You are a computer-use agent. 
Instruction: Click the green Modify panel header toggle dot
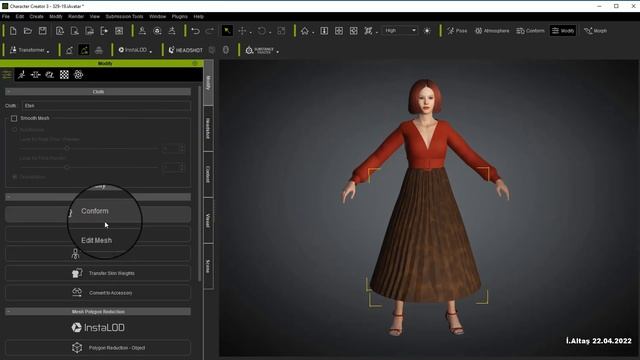click(195, 63)
